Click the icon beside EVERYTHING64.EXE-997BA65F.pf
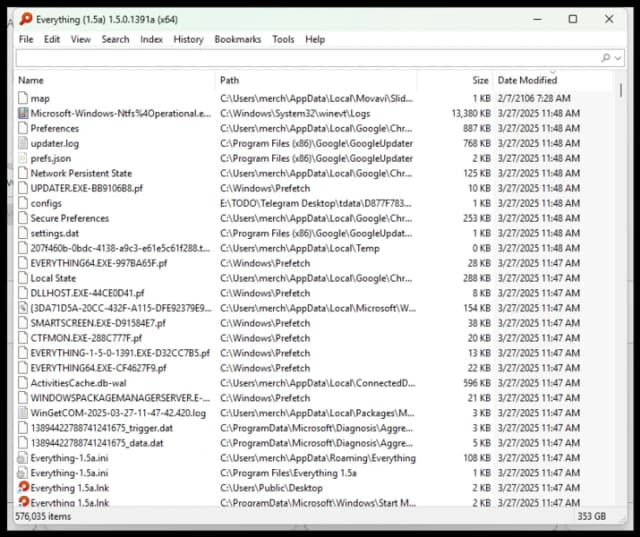Image resolution: width=640 pixels, height=537 pixels. [x=23, y=263]
